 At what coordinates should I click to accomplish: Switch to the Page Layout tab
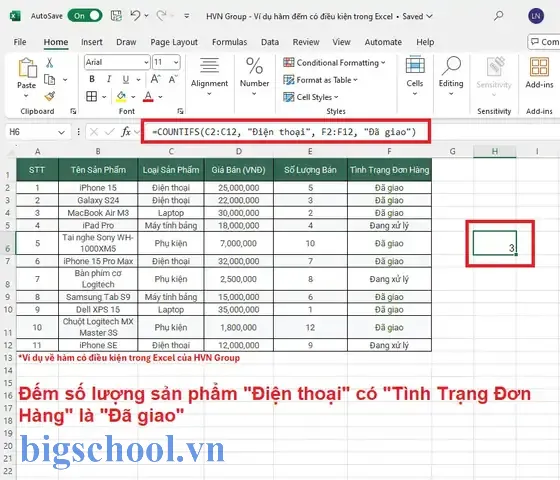point(174,42)
